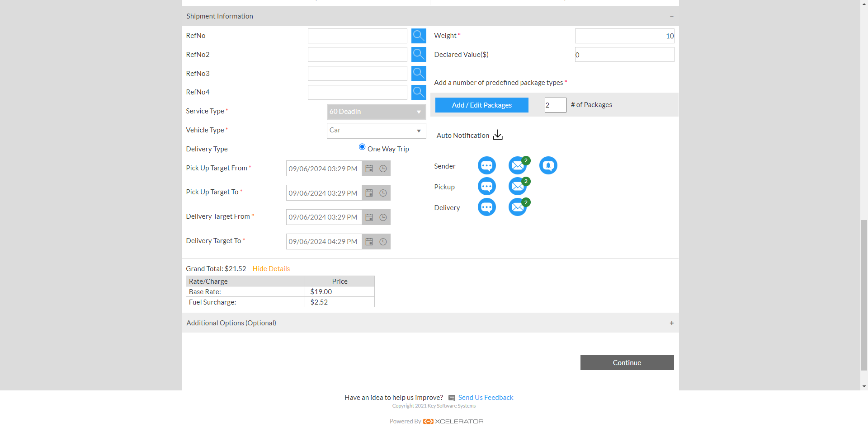
Task: Click the search icon next to RefNo
Action: click(419, 36)
